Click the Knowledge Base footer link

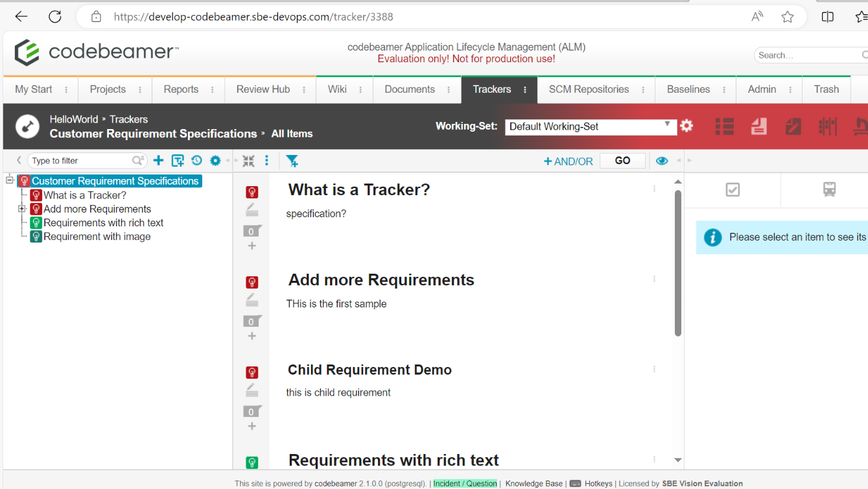click(x=534, y=483)
